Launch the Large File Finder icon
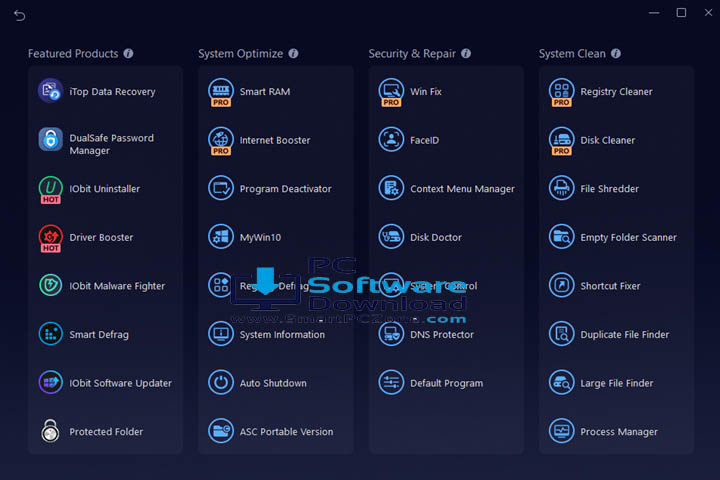The width and height of the screenshot is (720, 480). (562, 383)
